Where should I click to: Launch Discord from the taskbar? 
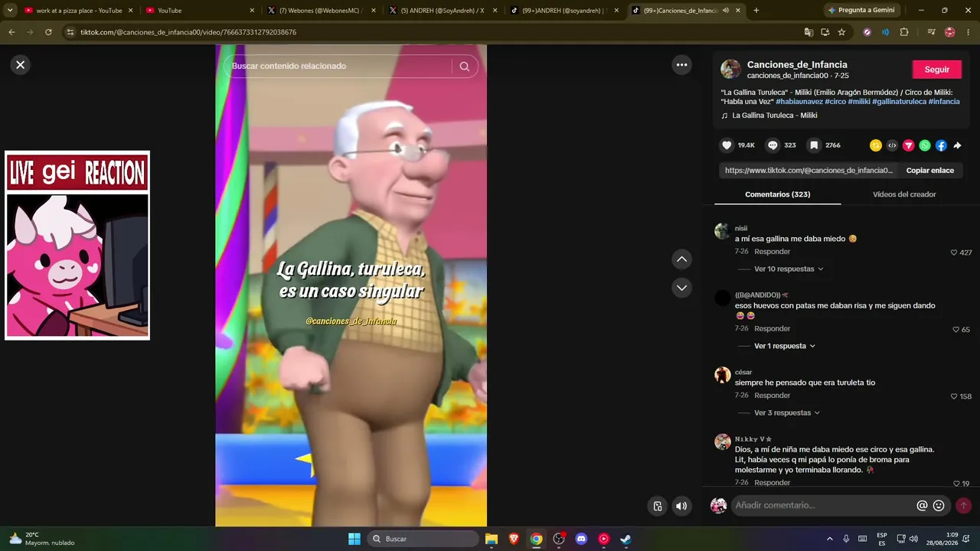pyautogui.click(x=581, y=539)
